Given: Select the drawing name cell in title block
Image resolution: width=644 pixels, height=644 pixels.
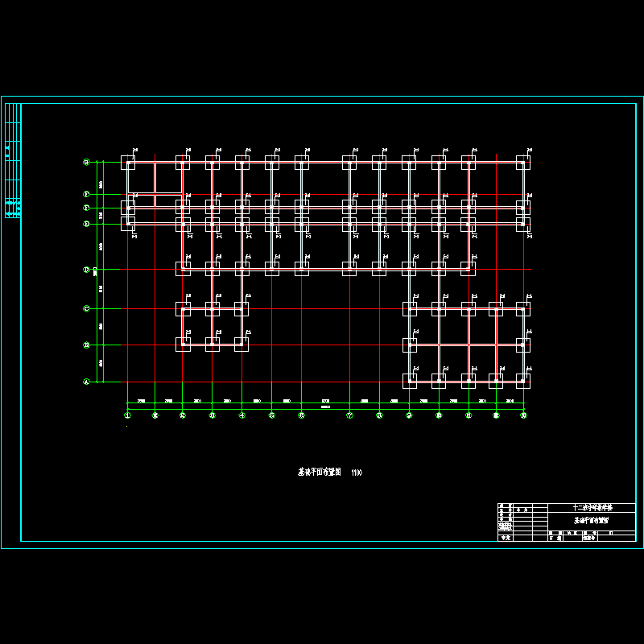Looking at the screenshot, I should [x=592, y=521].
